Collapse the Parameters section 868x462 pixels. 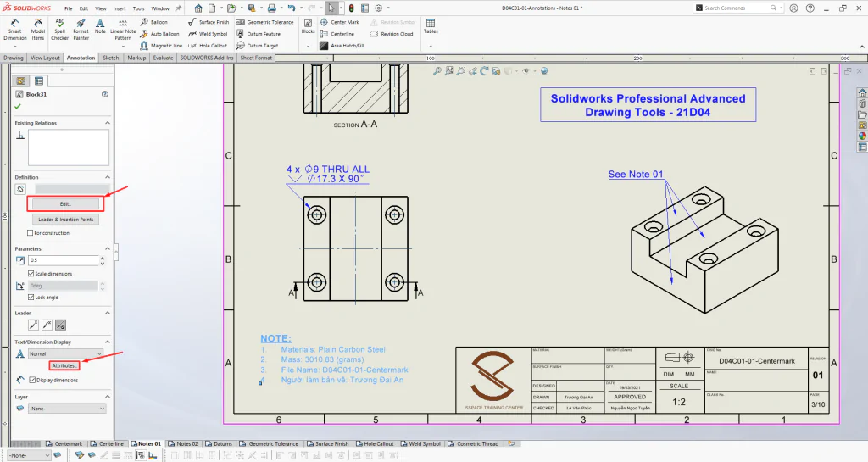[x=108, y=248]
